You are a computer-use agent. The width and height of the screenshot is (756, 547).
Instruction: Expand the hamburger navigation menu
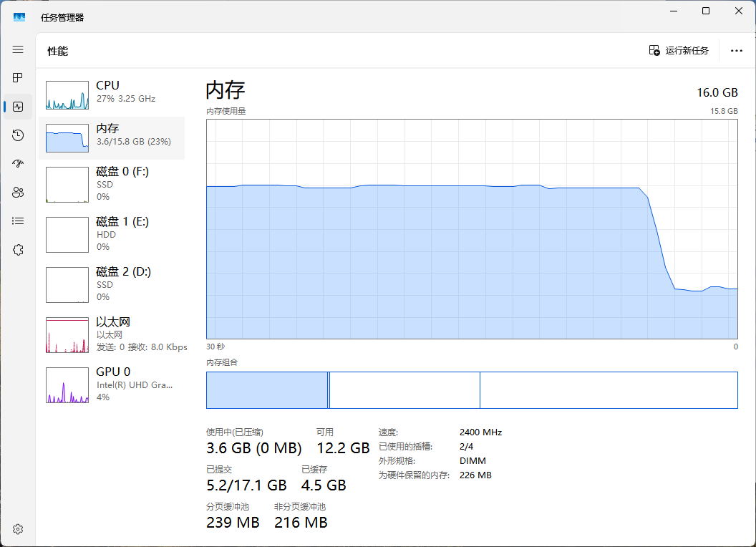pos(18,49)
